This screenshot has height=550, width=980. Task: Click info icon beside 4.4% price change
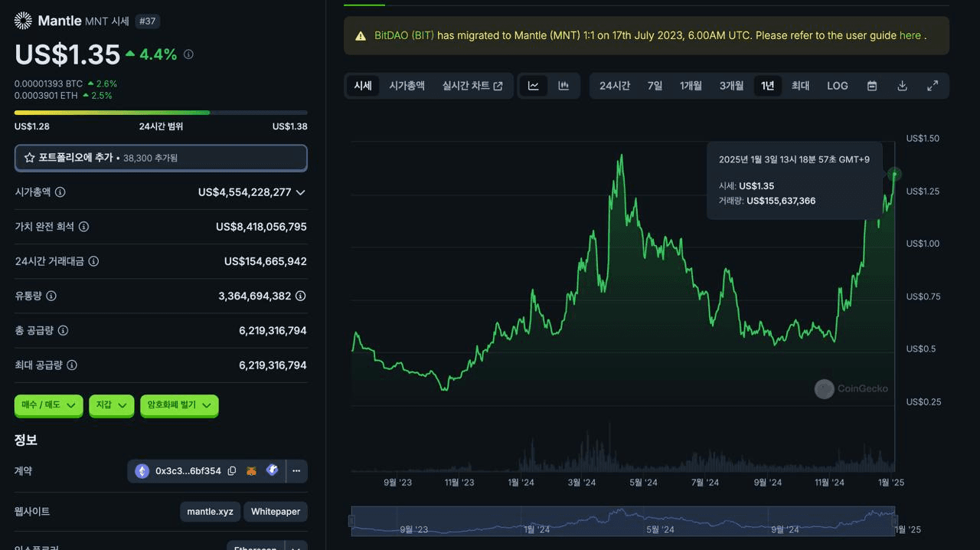click(188, 54)
